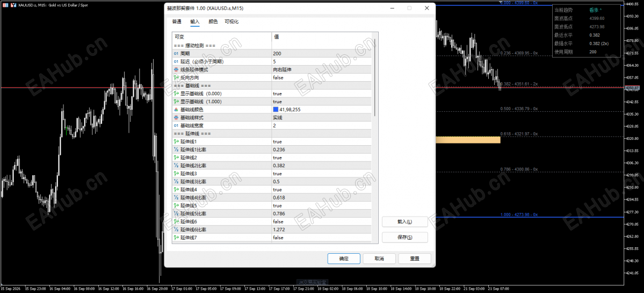The image size is (644, 293).
Task: Click the 载入(L) load button
Action: click(404, 222)
